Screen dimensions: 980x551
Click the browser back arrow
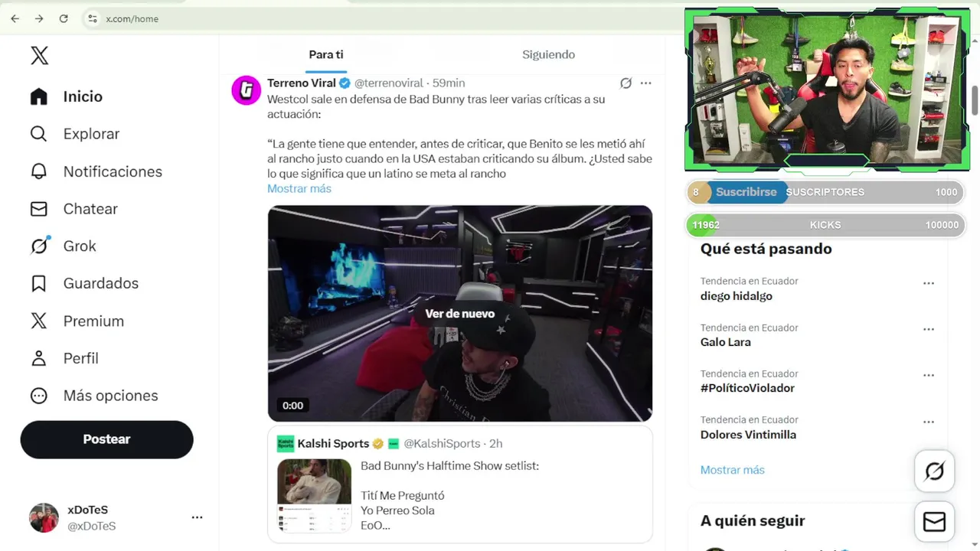point(15,18)
